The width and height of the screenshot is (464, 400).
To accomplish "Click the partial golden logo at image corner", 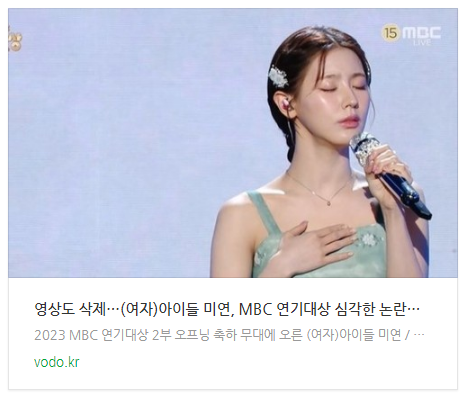I will coord(14,40).
